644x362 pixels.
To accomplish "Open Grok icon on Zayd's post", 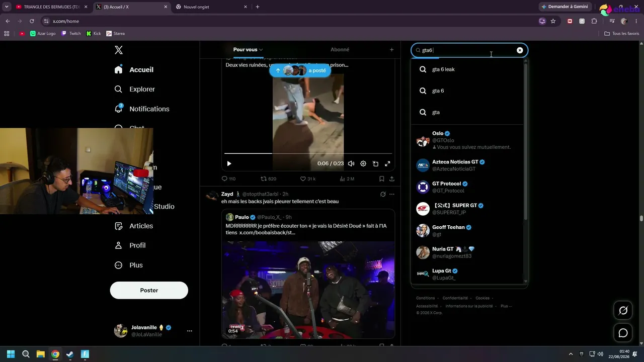I will tap(383, 194).
